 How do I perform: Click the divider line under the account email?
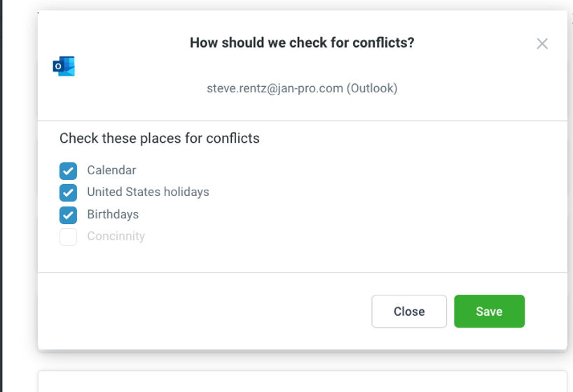(302, 120)
